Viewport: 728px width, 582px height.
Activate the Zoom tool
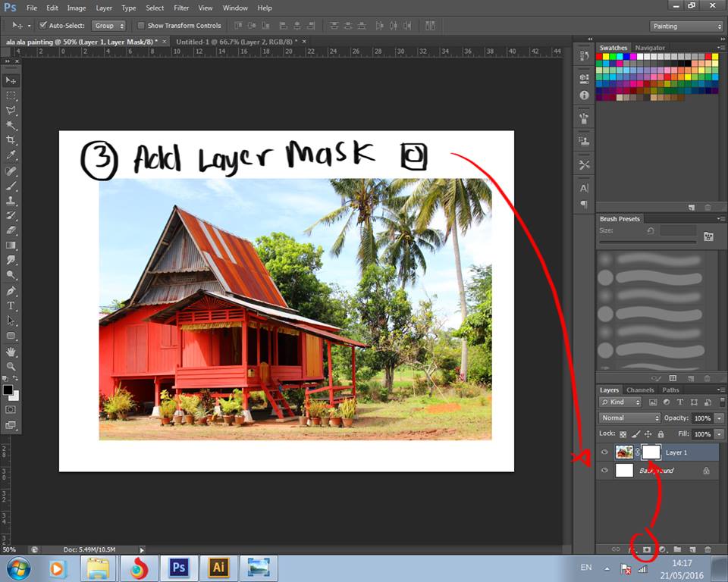[11, 366]
